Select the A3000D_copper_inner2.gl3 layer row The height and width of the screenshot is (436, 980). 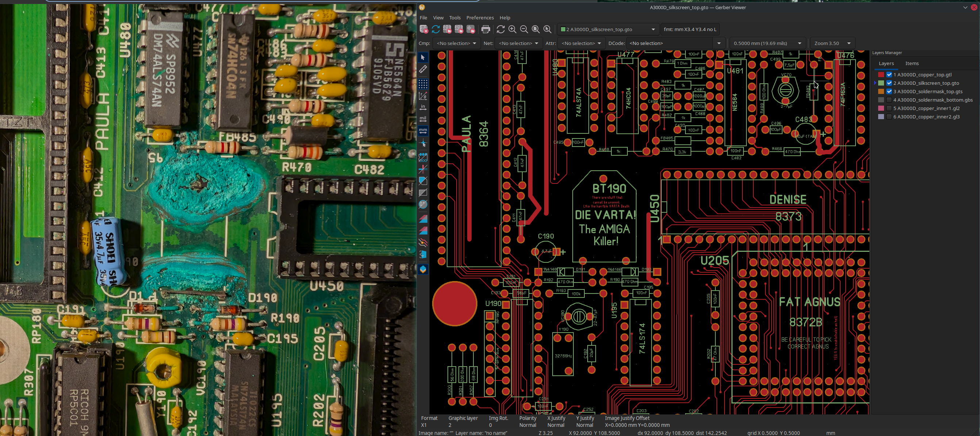coord(926,117)
